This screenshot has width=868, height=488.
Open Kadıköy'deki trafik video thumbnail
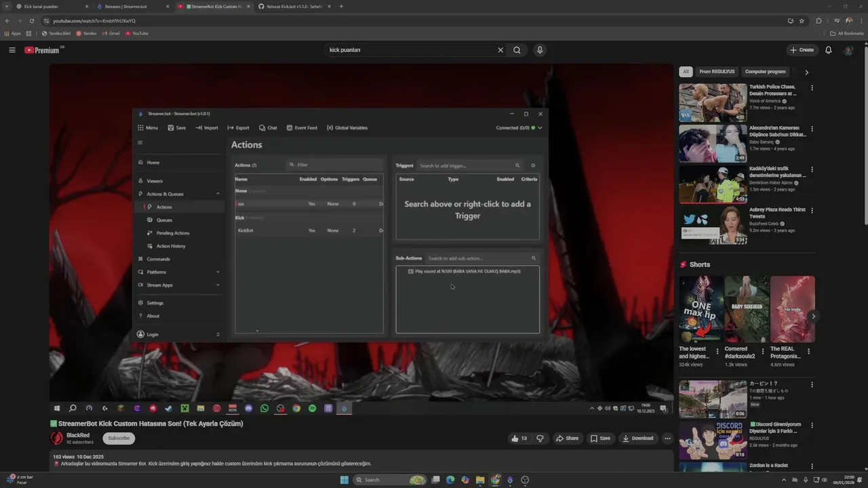(x=713, y=184)
